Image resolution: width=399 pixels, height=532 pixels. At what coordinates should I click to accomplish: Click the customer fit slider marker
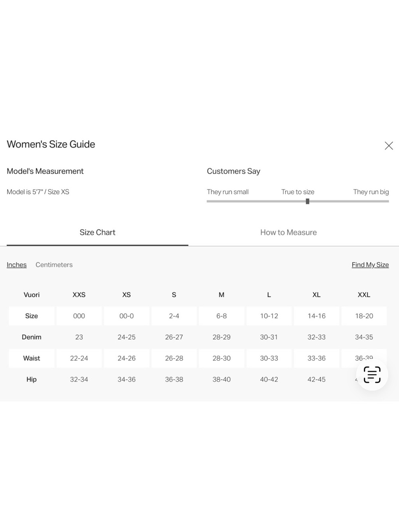(x=308, y=201)
